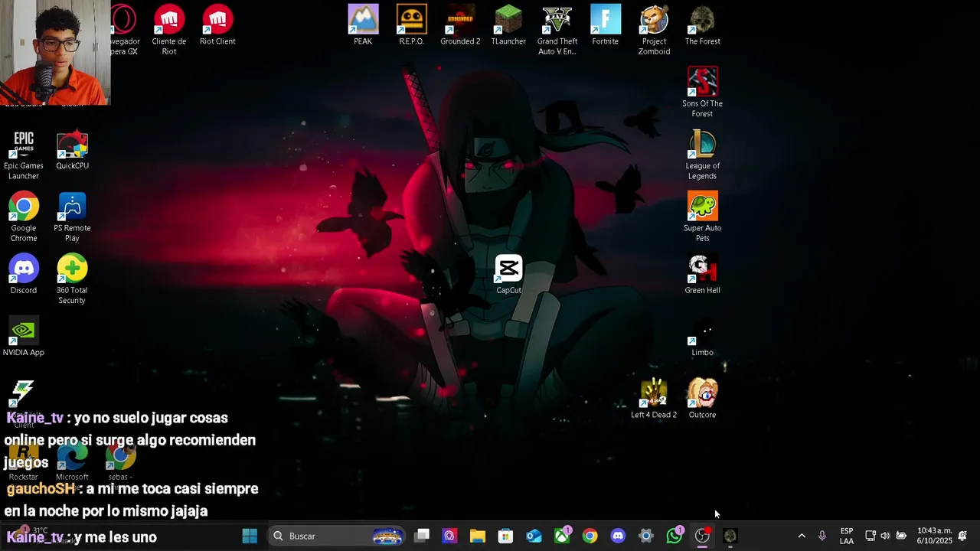Open Grand Theft Auto V shortcut

[x=557, y=29]
